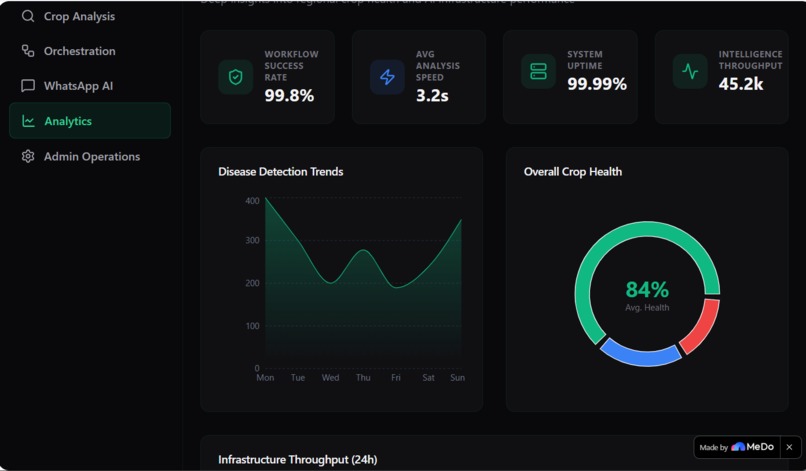Screen dimensions: 806x471
Task: Click the 3.2s analysis speed value
Action: 432,95
